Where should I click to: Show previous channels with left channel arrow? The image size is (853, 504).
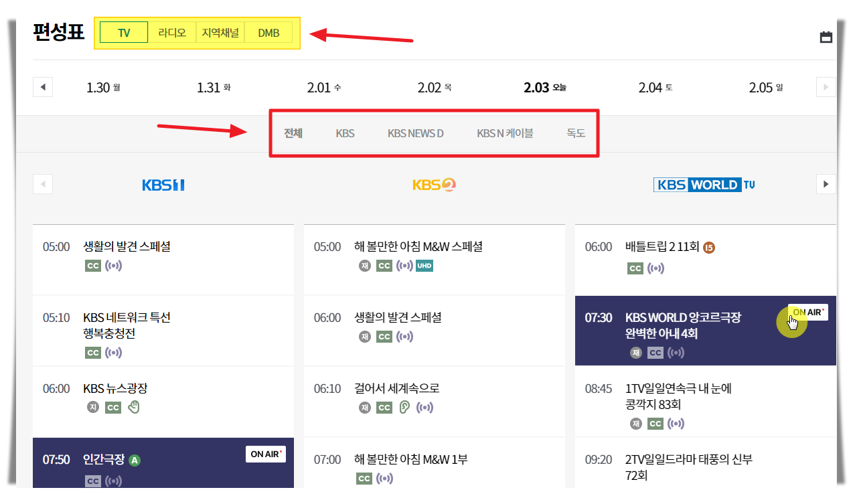click(x=43, y=184)
